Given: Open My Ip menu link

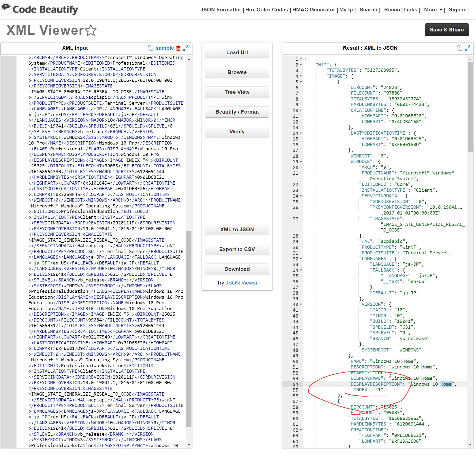Looking at the screenshot, I should point(346,10).
